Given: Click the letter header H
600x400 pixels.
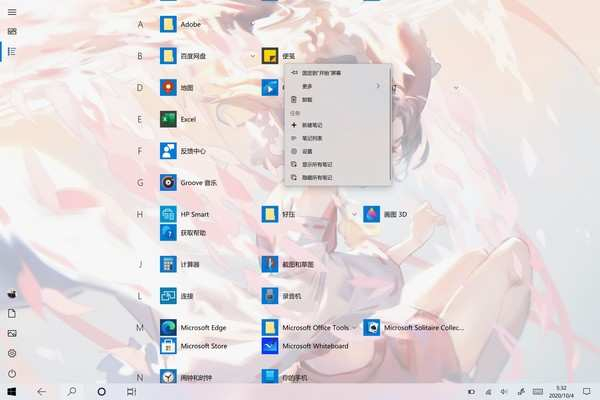Looking at the screenshot, I should coord(140,214).
